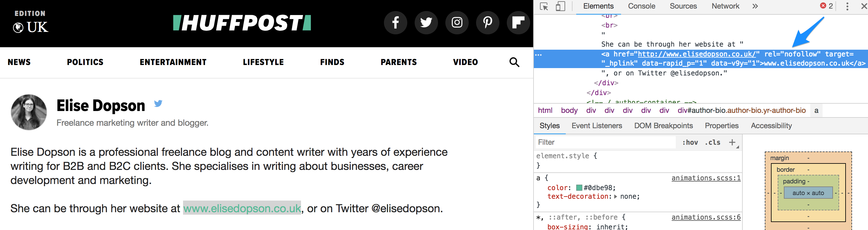The width and height of the screenshot is (868, 230).
Task: Switch to the Console tab
Action: tap(641, 6)
